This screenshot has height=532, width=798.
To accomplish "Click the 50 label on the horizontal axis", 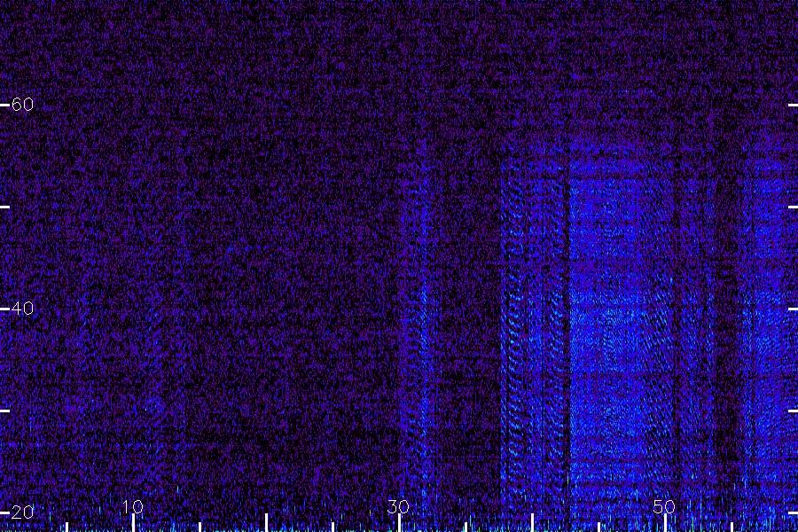I will point(663,506).
